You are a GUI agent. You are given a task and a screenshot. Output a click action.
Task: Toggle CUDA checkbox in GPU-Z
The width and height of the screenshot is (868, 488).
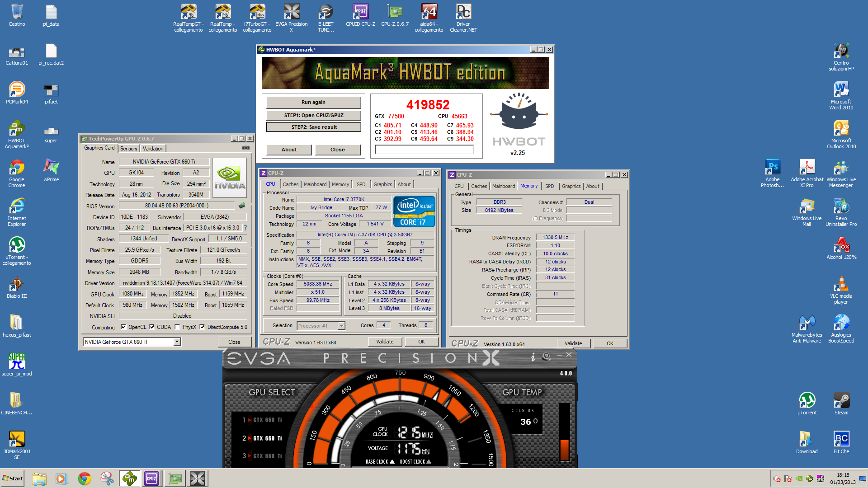tap(152, 327)
